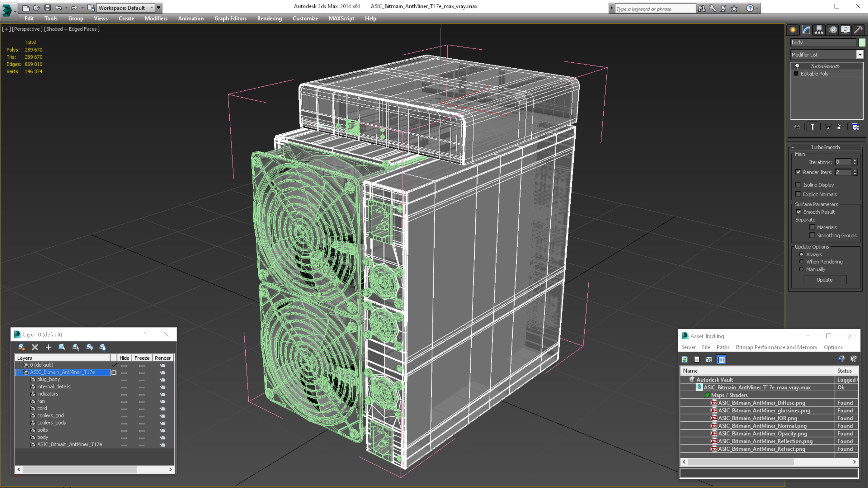Click Configure Modifier Sets icon
Viewport: 868px width, 488px height.
[x=855, y=127]
